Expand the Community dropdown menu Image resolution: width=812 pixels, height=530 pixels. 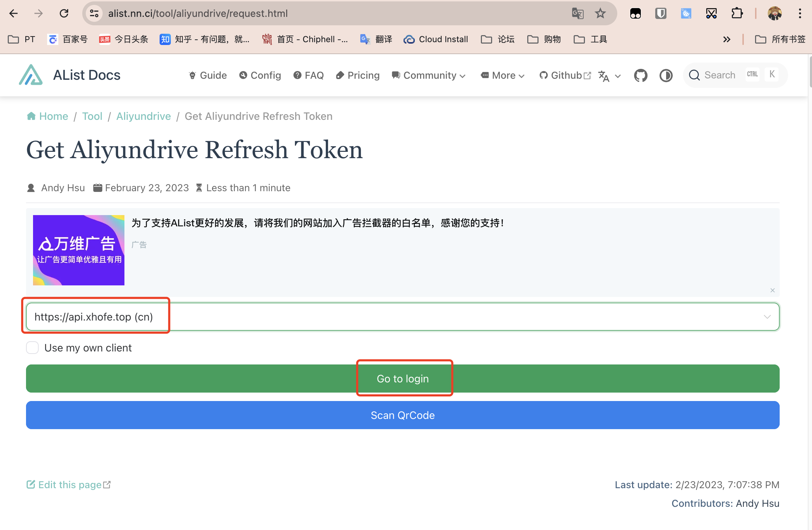click(x=429, y=75)
